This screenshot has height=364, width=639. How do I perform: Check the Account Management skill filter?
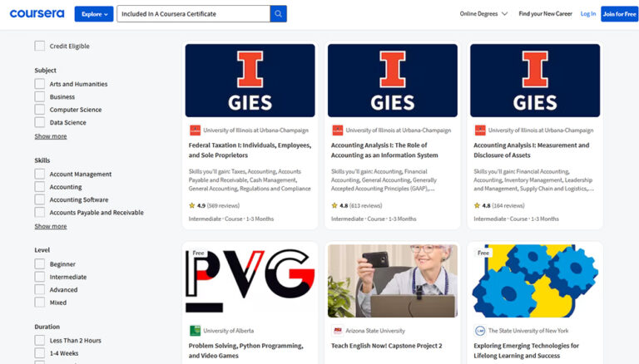tap(40, 174)
